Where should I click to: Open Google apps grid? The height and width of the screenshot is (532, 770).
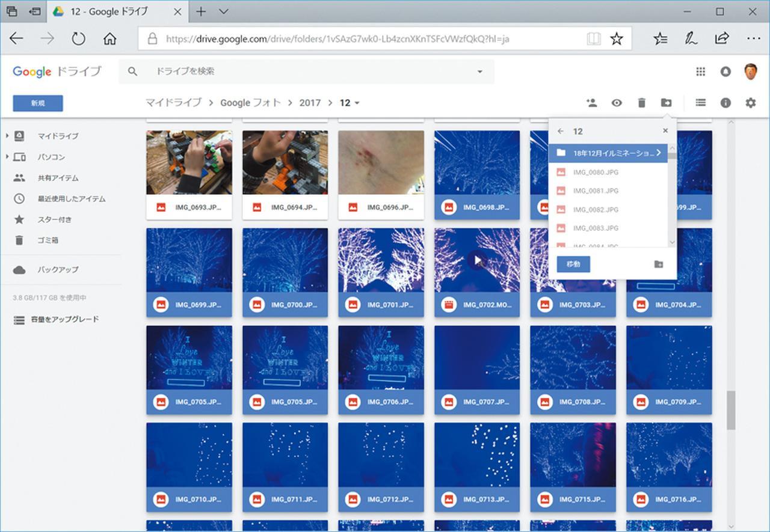(x=700, y=72)
